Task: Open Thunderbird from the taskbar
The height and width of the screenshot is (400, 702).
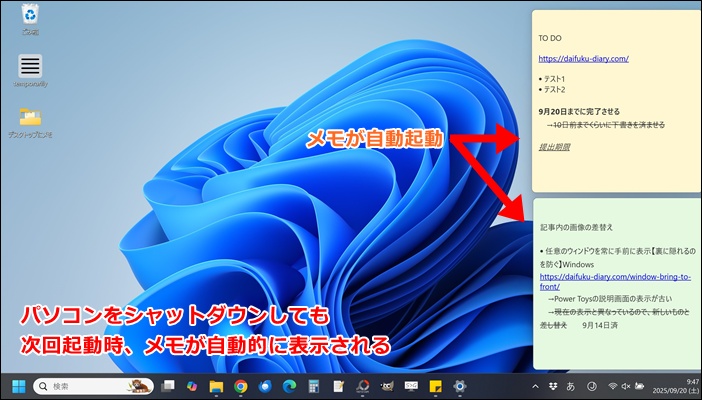Action: [265, 386]
